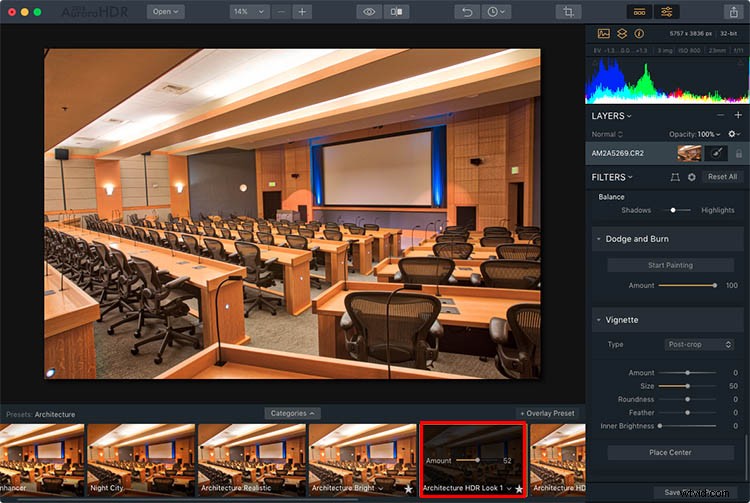Remove layer with the minus icon

[720, 115]
